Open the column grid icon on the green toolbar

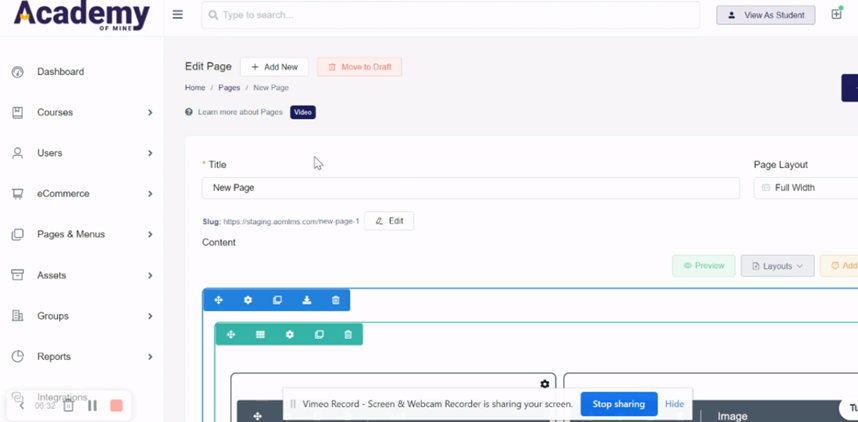(260, 334)
